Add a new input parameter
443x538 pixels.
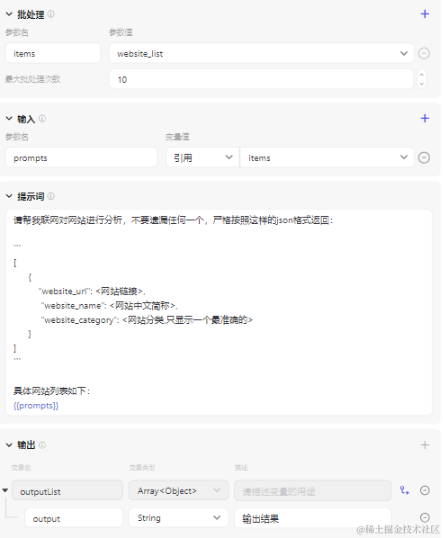[x=424, y=118]
